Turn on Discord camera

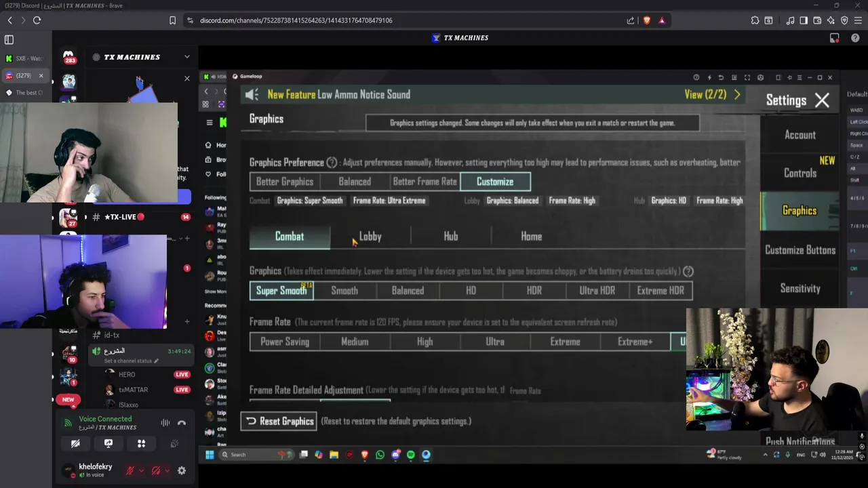click(75, 443)
